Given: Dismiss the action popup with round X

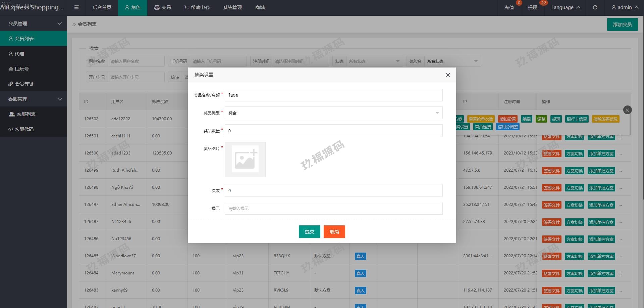Looking at the screenshot, I should (x=627, y=110).
